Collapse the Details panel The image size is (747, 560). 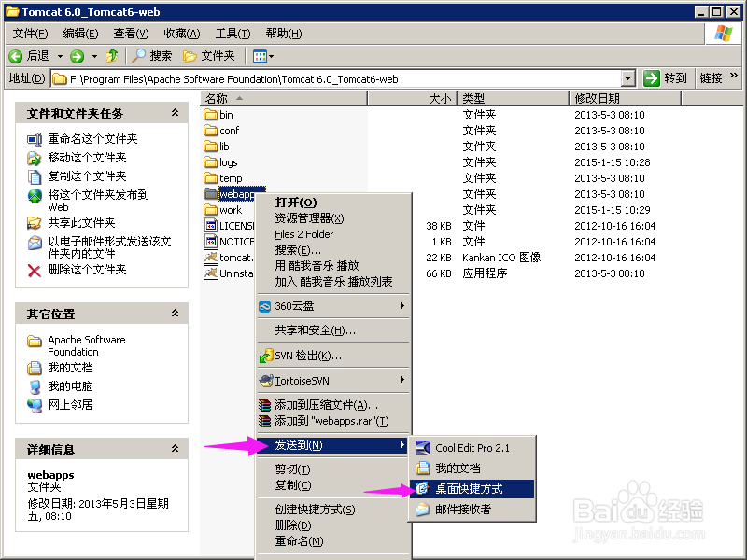[x=176, y=449]
